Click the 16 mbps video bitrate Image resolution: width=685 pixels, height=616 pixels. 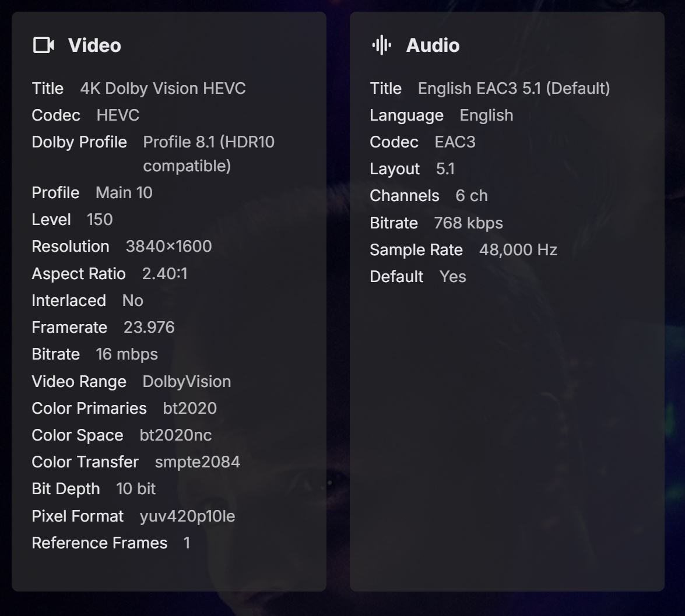[x=127, y=354]
